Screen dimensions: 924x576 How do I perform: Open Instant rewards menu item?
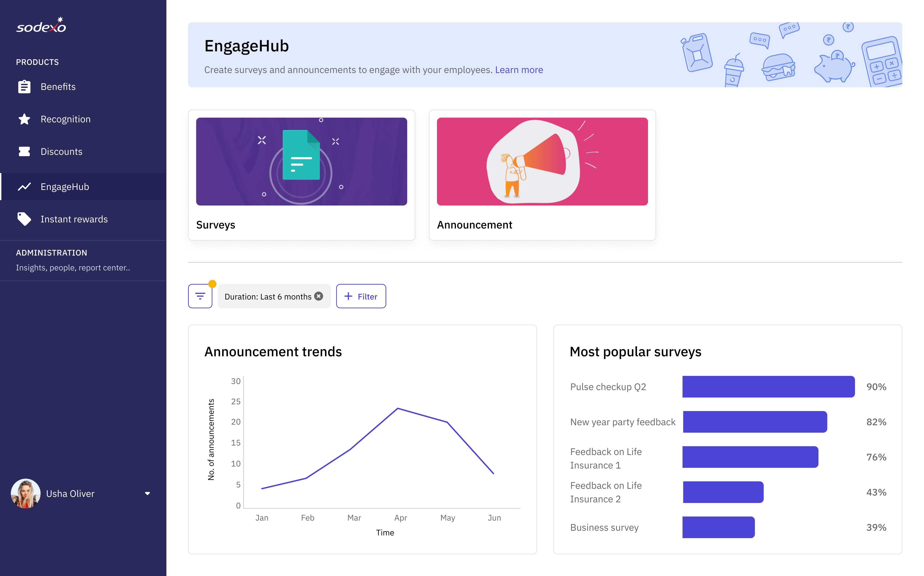[74, 219]
